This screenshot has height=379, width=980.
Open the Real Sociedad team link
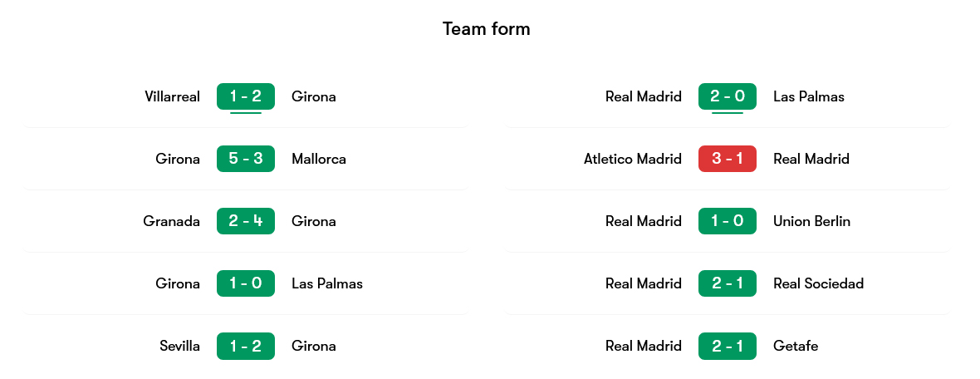tap(818, 283)
